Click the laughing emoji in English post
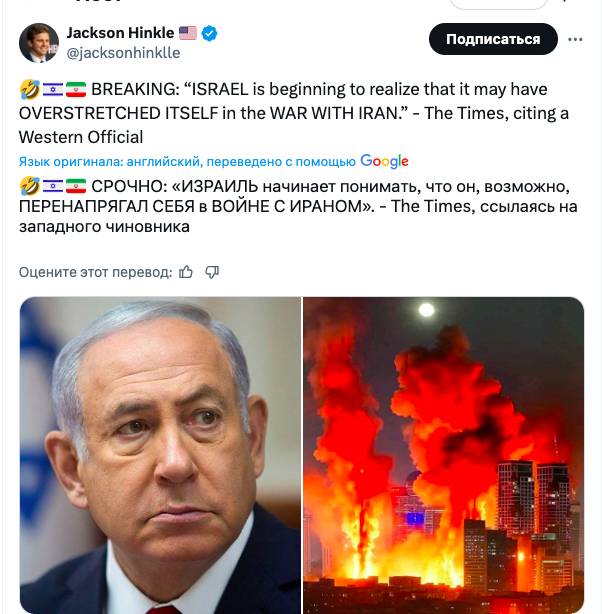Screen dimensions: 602x614 30,89
